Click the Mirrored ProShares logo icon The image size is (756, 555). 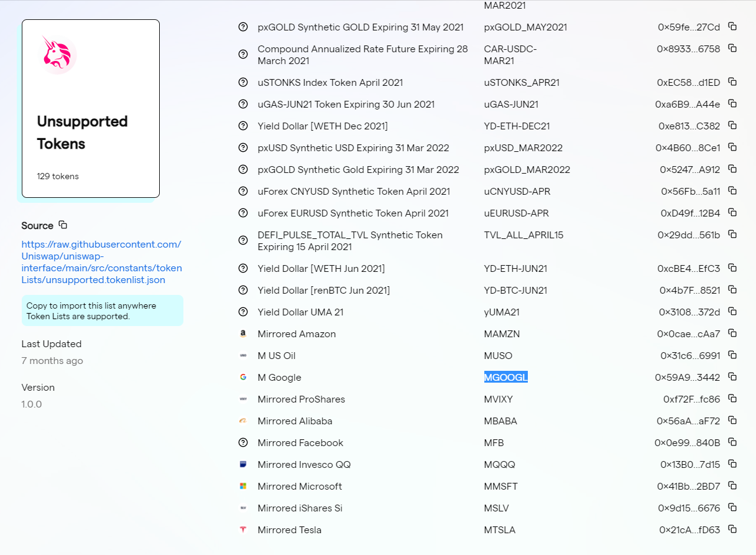pyautogui.click(x=243, y=399)
